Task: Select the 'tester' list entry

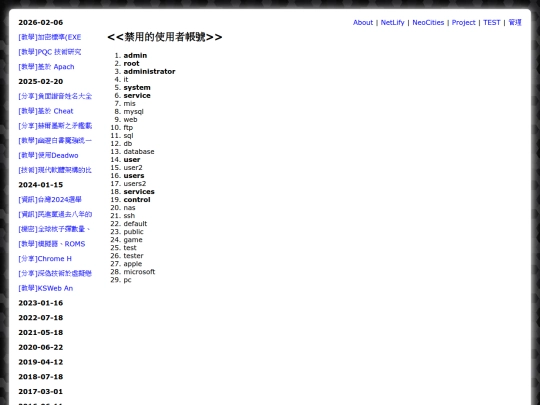Action: coord(134,256)
